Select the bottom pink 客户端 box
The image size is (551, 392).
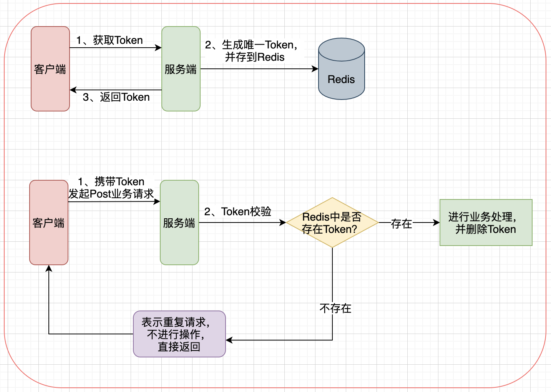[49, 223]
